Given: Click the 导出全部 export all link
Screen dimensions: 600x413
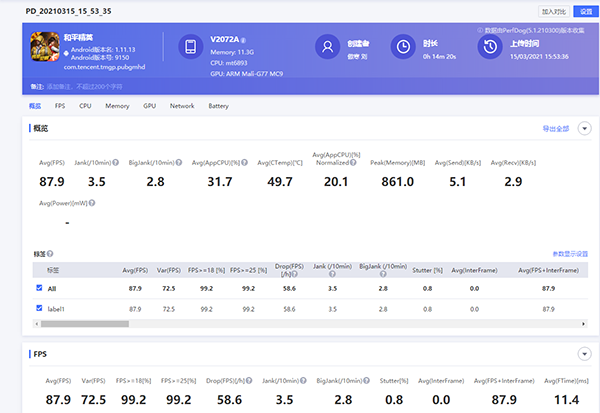Looking at the screenshot, I should tap(555, 129).
